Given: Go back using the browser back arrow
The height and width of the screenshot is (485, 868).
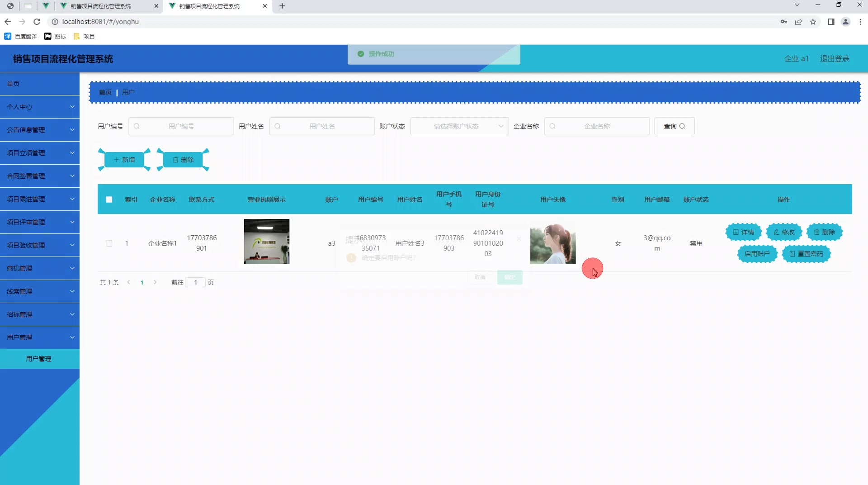Looking at the screenshot, I should coord(8,22).
